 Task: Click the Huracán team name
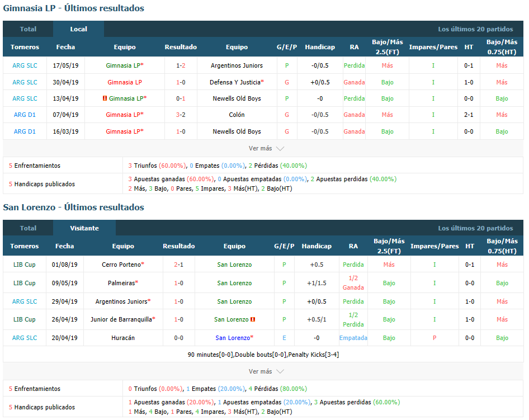coord(123,338)
